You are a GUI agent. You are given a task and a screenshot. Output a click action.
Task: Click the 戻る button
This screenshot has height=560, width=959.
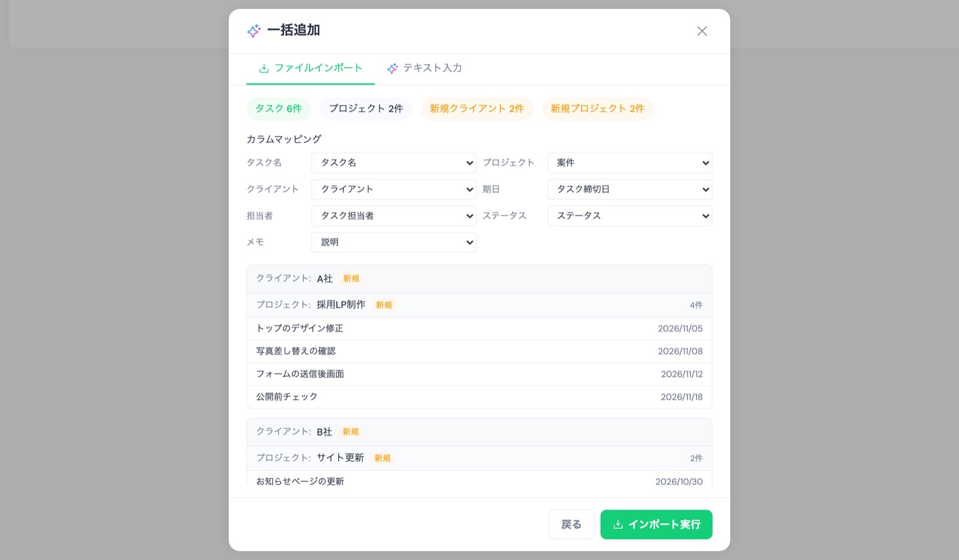point(571,525)
